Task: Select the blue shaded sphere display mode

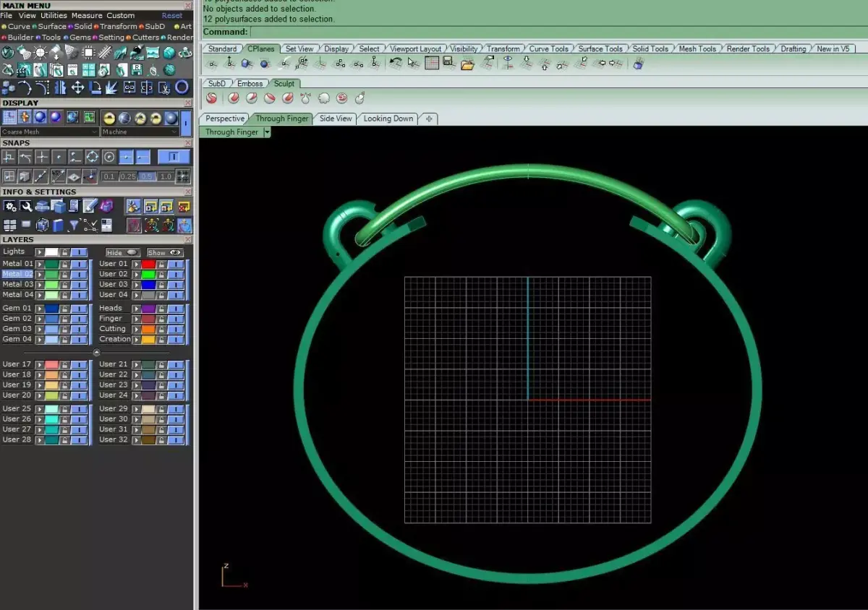Action: (x=41, y=118)
